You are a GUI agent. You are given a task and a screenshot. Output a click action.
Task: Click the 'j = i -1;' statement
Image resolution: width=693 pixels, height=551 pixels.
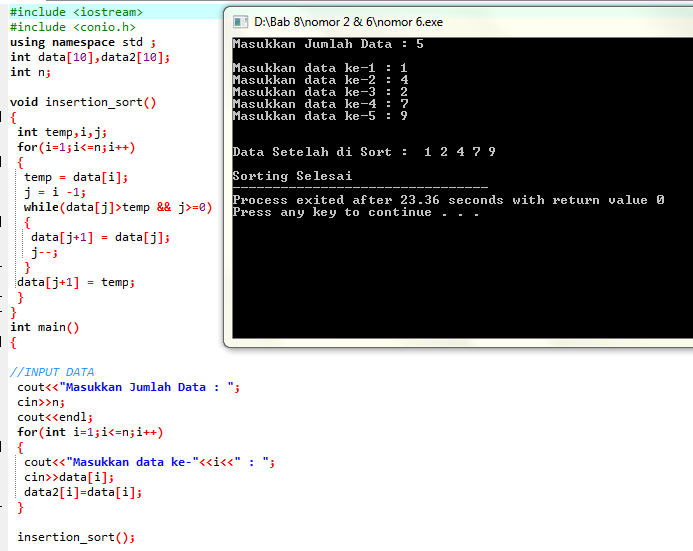(55, 192)
